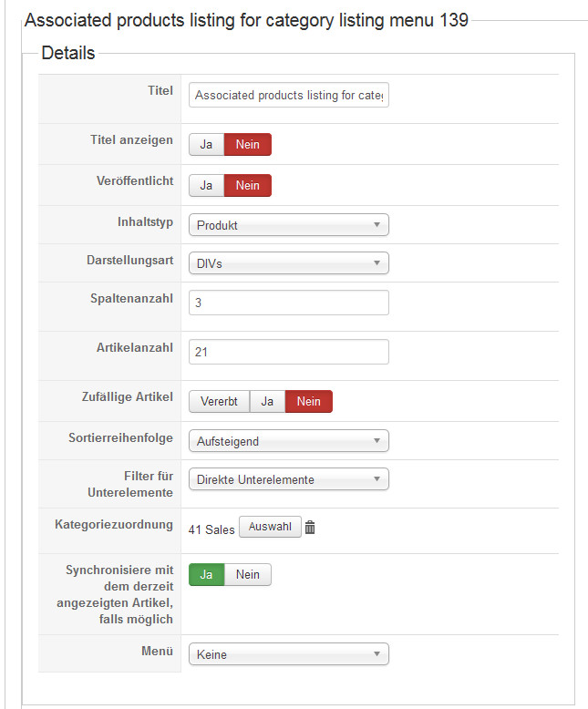
Task: Expand the Filter für Unterelemente dropdown
Action: click(x=288, y=479)
